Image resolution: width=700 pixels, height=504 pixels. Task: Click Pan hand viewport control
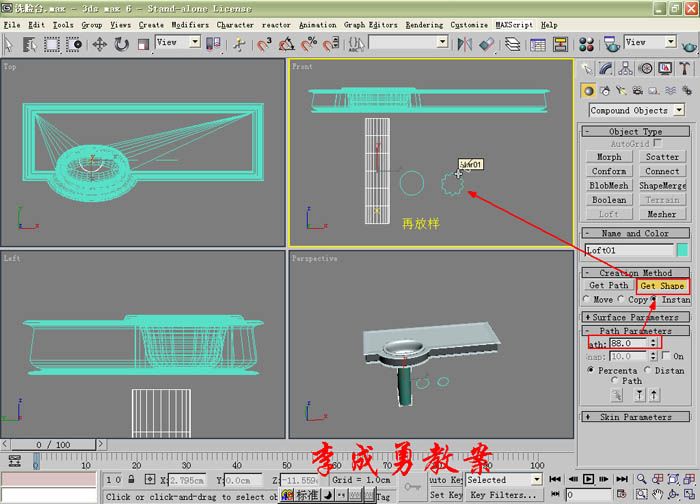(x=657, y=494)
